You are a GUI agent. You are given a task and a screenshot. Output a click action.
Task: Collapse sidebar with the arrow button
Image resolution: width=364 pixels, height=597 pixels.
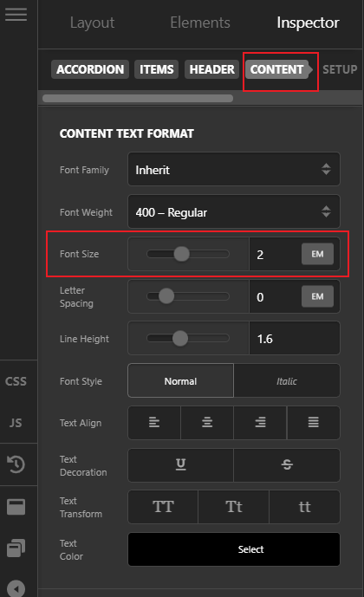click(16, 588)
